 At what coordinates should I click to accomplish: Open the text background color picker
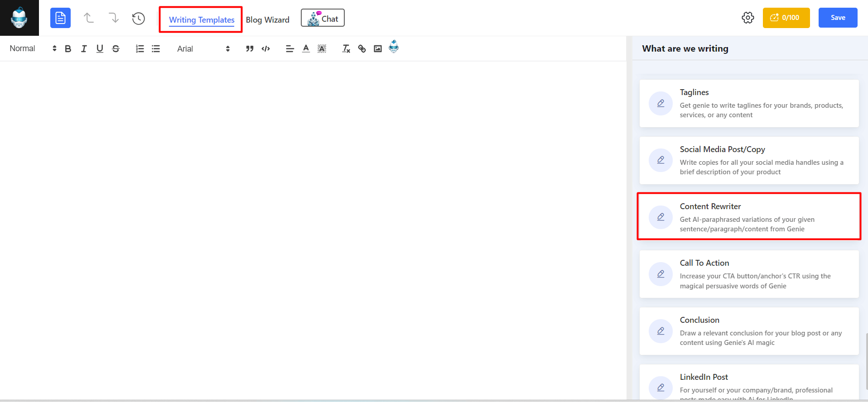[322, 49]
